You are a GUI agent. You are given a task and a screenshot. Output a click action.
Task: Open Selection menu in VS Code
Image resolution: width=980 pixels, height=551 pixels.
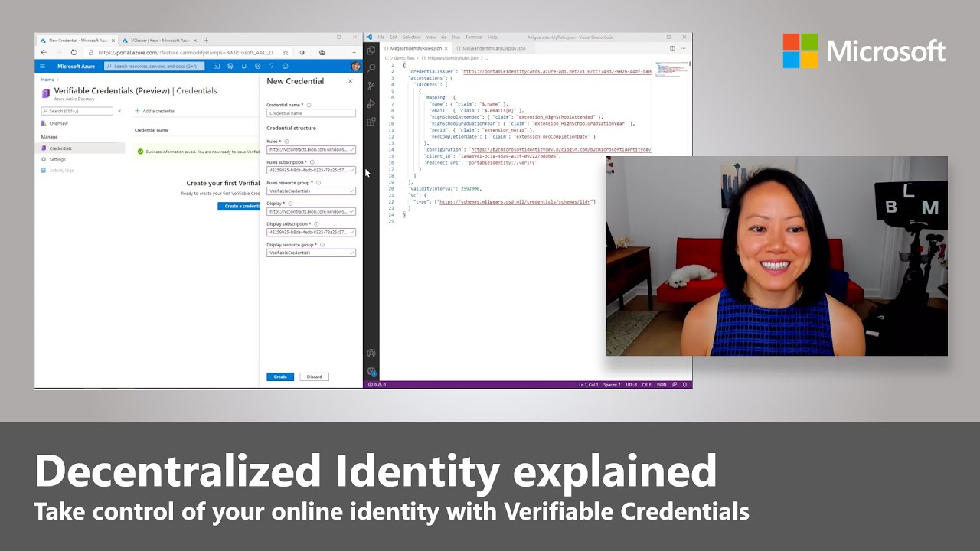coord(412,37)
